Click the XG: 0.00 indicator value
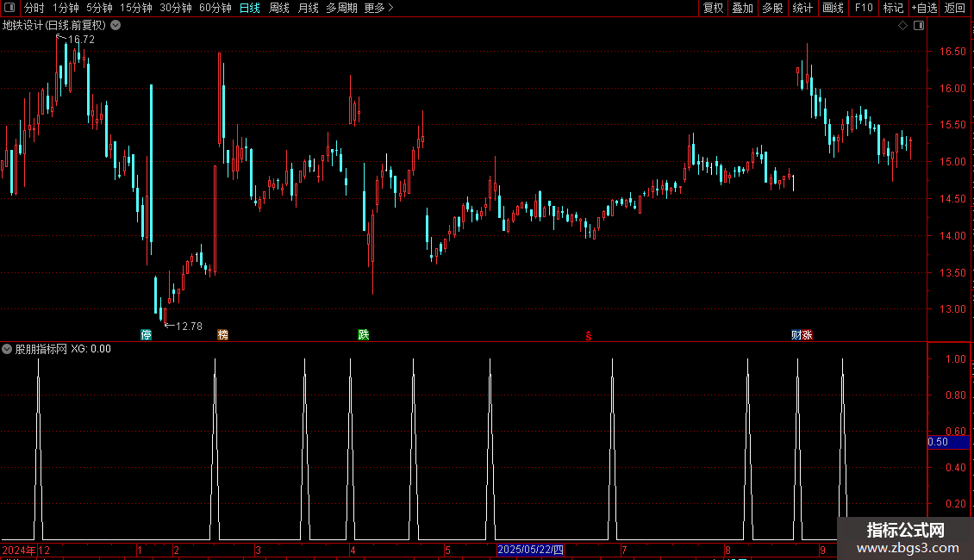The height and width of the screenshot is (560, 974). 91,349
